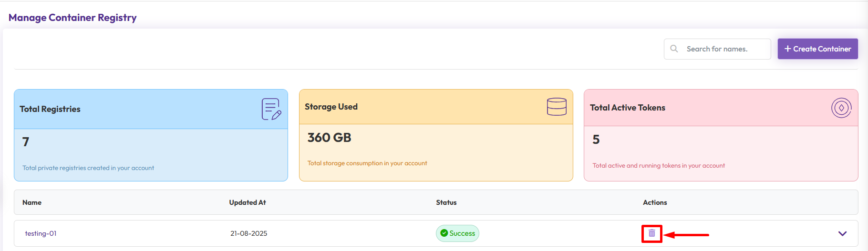Click the Status column header
The width and height of the screenshot is (868, 251).
(x=446, y=202)
